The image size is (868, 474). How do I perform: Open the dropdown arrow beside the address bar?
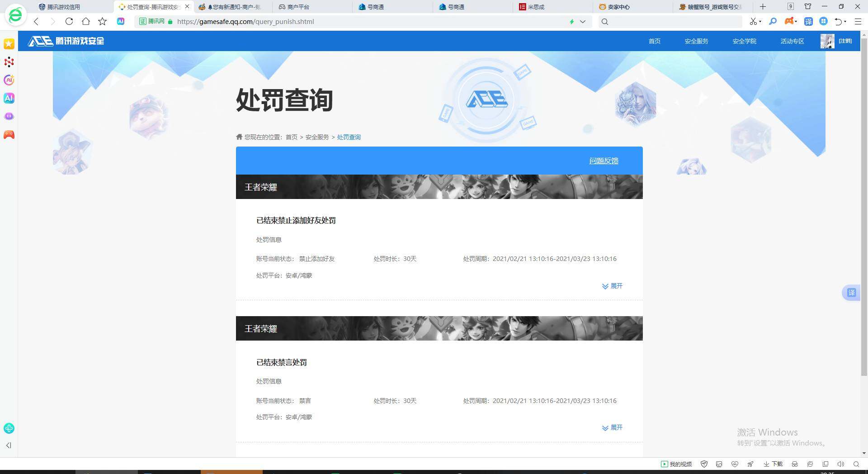(583, 21)
